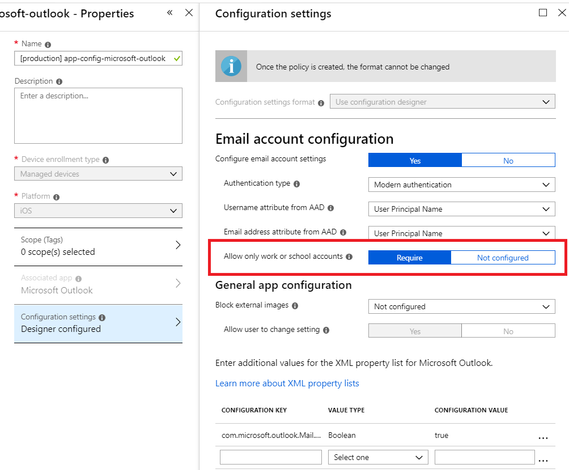569x470 pixels.
Task: Click info icon beside Allow only work or school accounts
Action: (349, 257)
